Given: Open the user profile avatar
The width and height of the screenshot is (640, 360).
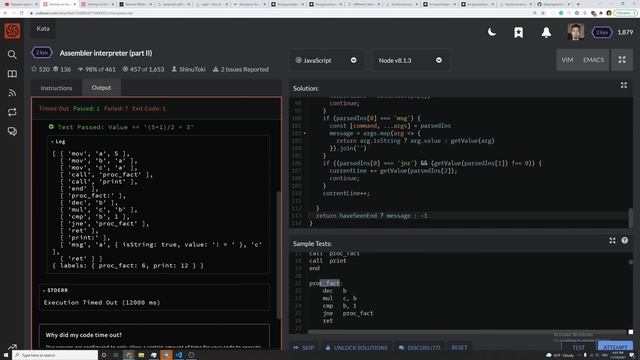Looking at the screenshot, I should pos(576,32).
